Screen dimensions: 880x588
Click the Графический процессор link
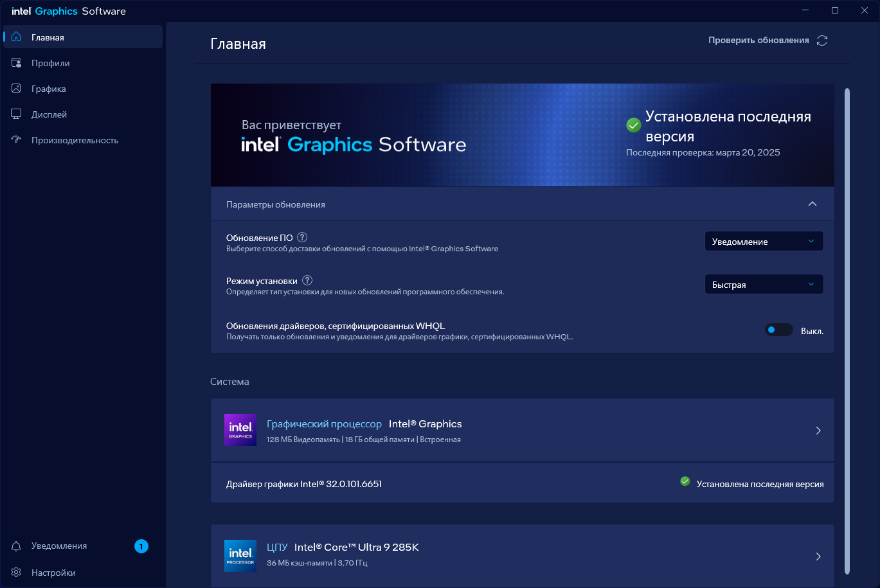click(324, 424)
